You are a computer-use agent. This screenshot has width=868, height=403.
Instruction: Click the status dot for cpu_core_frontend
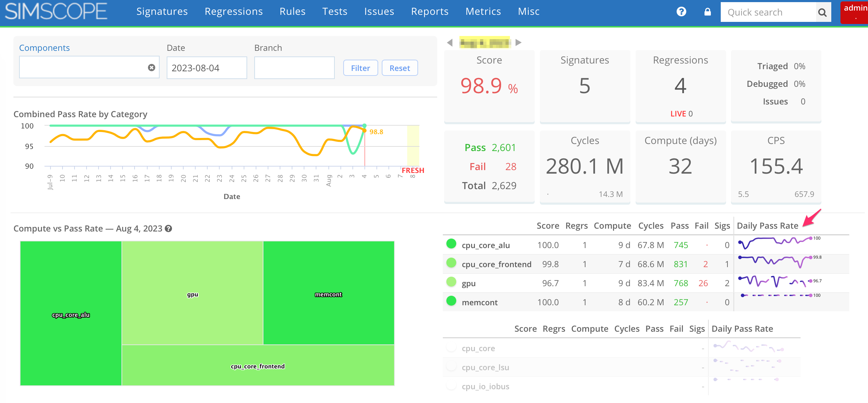pyautogui.click(x=451, y=263)
